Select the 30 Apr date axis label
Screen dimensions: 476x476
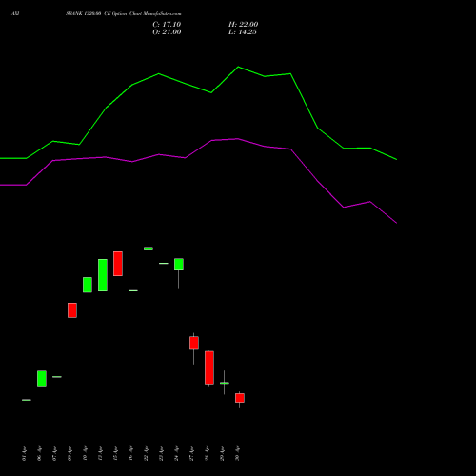(237, 454)
